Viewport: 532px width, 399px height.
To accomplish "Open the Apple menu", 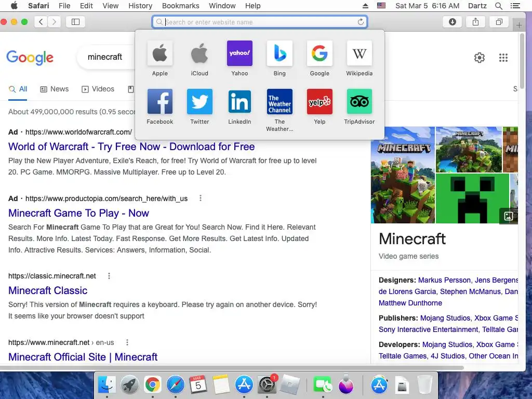I will point(14,6).
